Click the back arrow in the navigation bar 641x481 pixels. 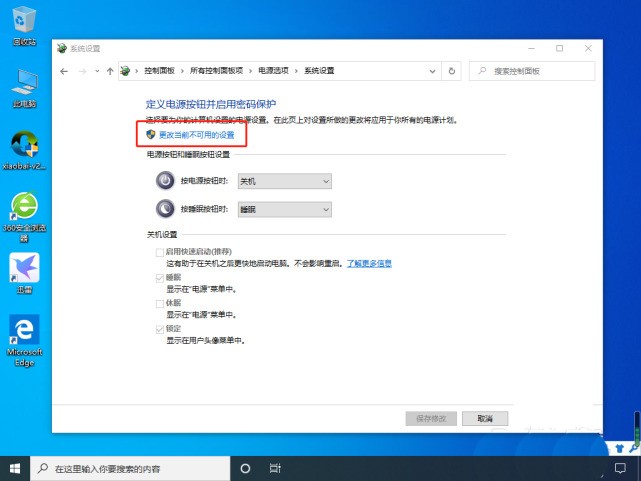[x=64, y=72]
